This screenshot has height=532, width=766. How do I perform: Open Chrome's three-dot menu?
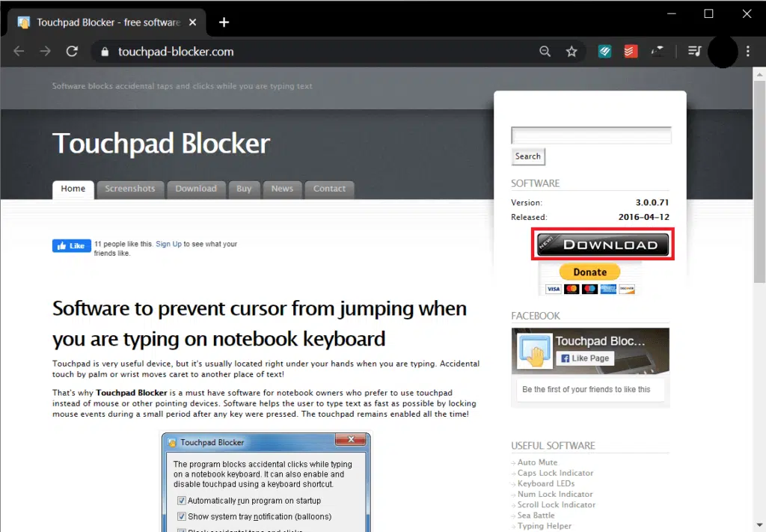click(747, 52)
